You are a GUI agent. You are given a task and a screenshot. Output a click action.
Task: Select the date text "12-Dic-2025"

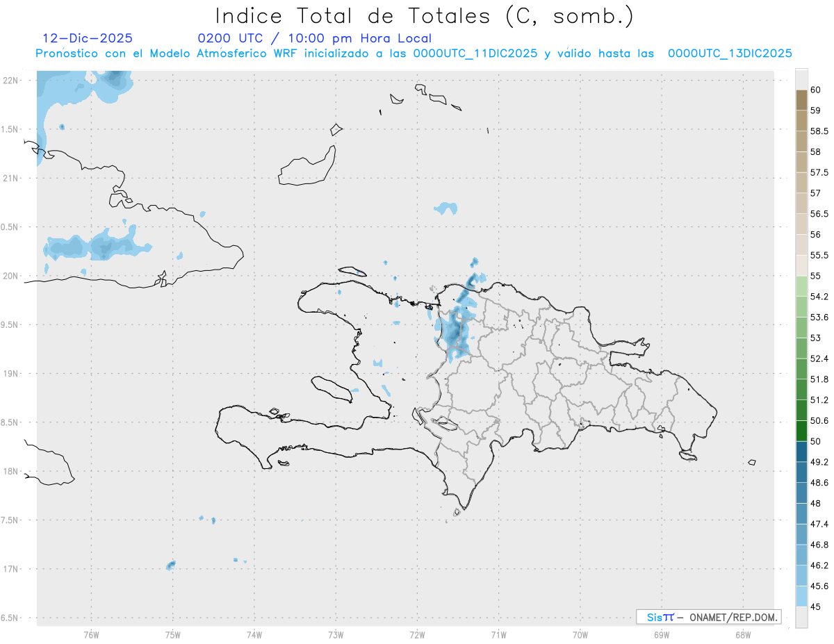[x=88, y=38]
